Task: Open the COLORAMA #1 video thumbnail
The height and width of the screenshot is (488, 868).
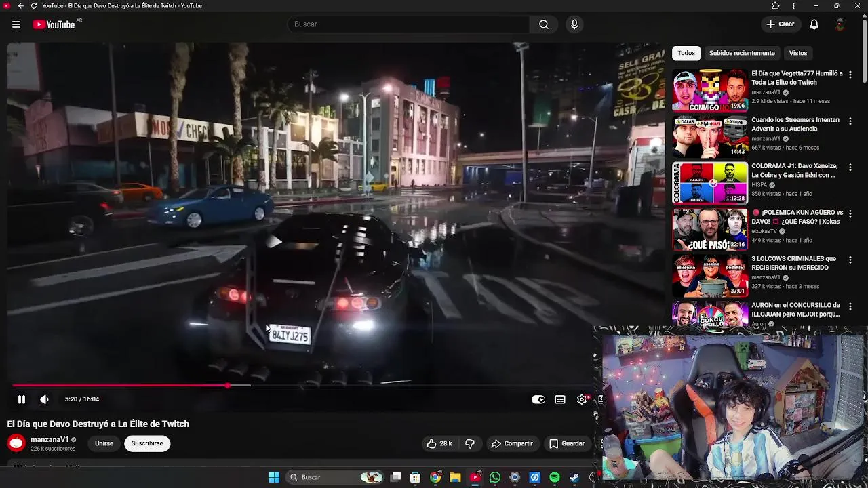Action: click(710, 183)
